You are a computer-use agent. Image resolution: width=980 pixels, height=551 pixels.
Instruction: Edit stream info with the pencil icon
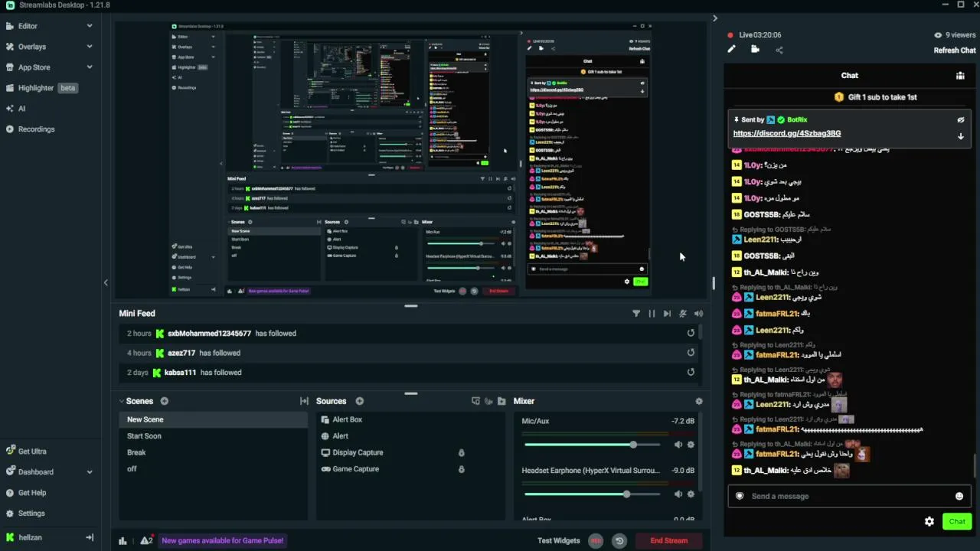coord(731,50)
